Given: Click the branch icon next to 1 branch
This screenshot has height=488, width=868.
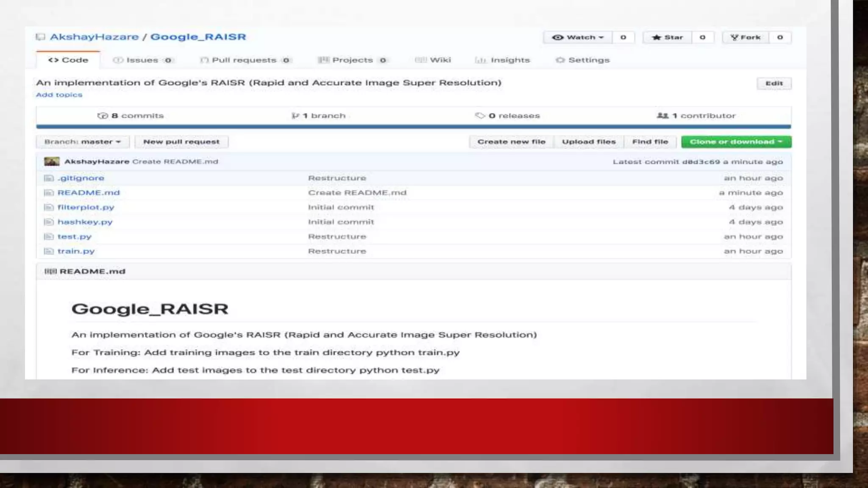Looking at the screenshot, I should click(295, 116).
